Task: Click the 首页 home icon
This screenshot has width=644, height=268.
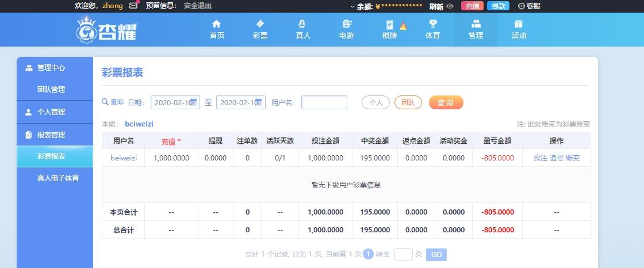Action: (217, 24)
